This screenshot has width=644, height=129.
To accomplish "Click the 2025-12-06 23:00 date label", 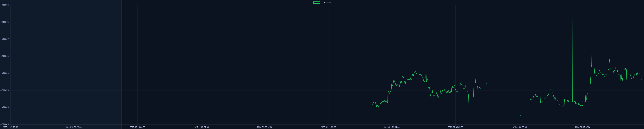I will (74, 127).
